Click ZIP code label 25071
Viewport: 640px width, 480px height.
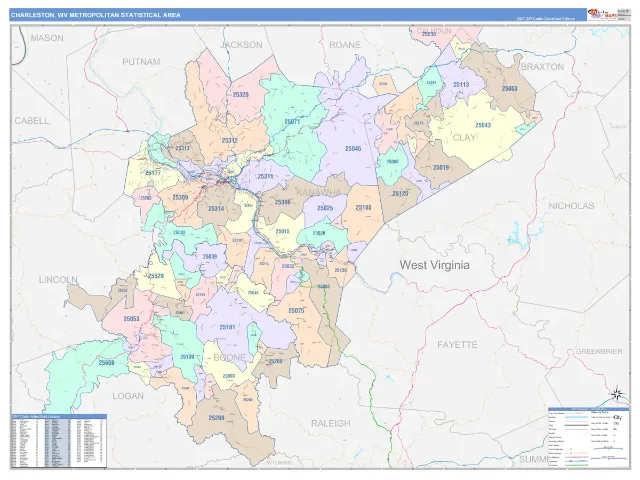292,122
